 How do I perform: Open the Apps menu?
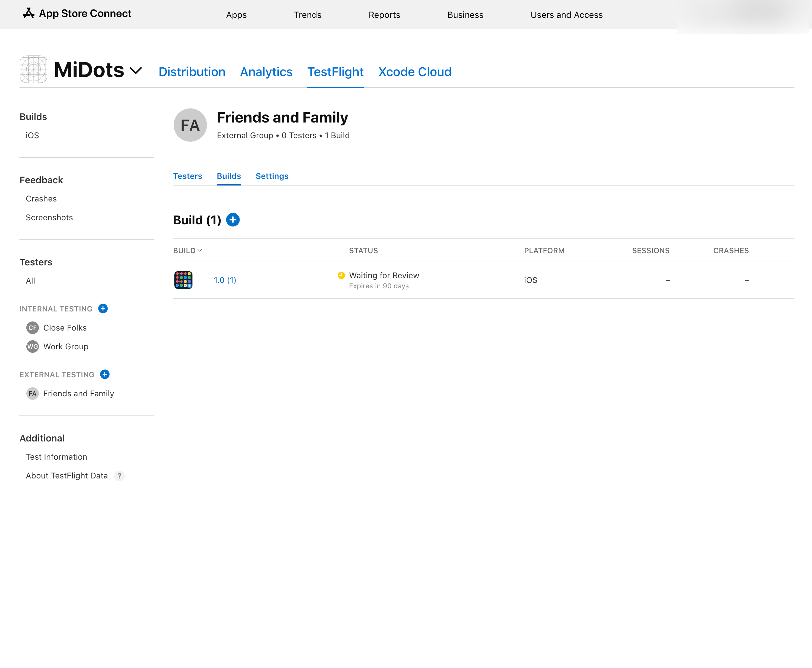click(x=236, y=15)
